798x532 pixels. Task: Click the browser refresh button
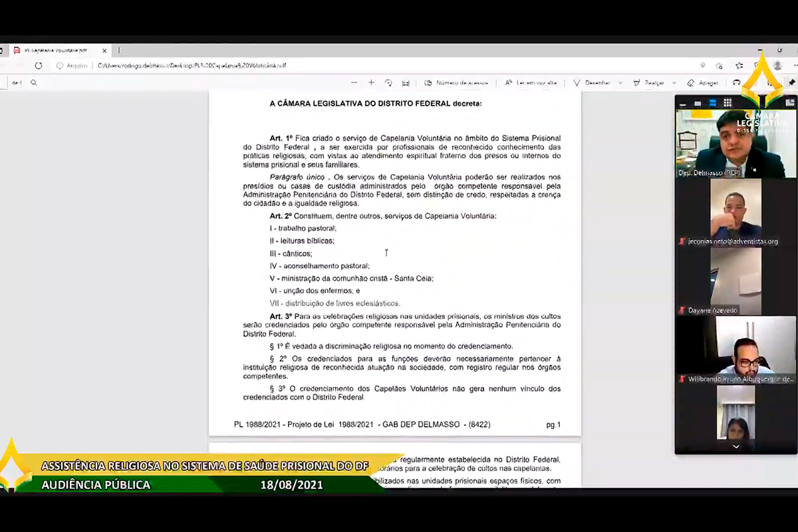coord(39,65)
